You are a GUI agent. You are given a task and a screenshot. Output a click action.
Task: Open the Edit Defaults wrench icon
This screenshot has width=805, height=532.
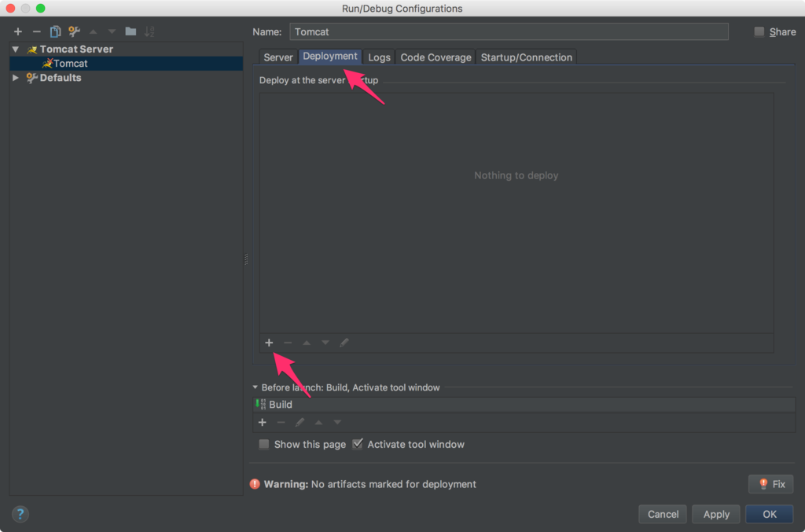pyautogui.click(x=75, y=31)
